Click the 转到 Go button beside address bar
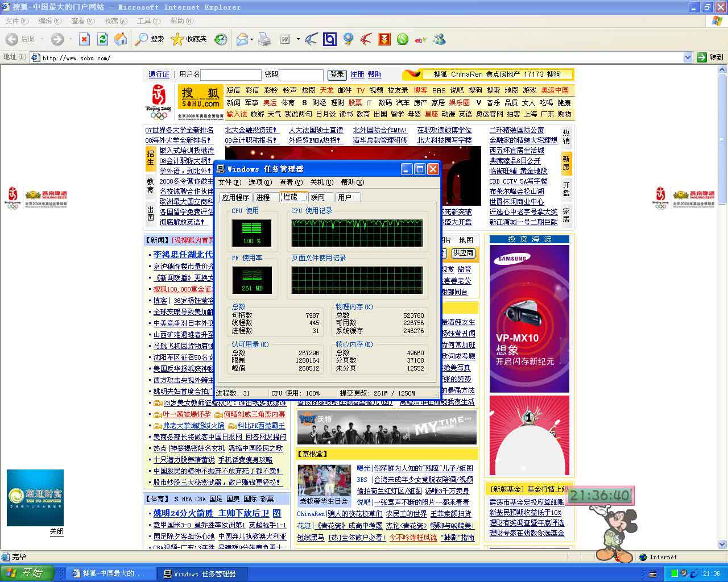Screen dimensions: 728x582 [710, 57]
